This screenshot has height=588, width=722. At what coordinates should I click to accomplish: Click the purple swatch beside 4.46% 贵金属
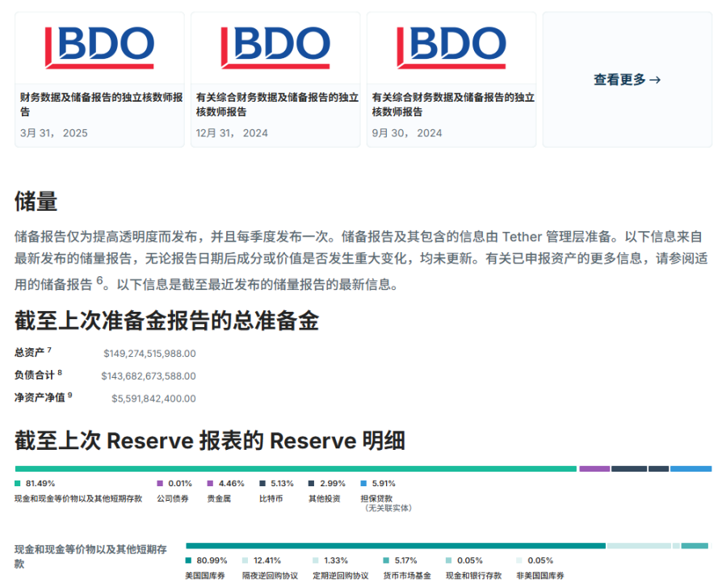(211, 484)
